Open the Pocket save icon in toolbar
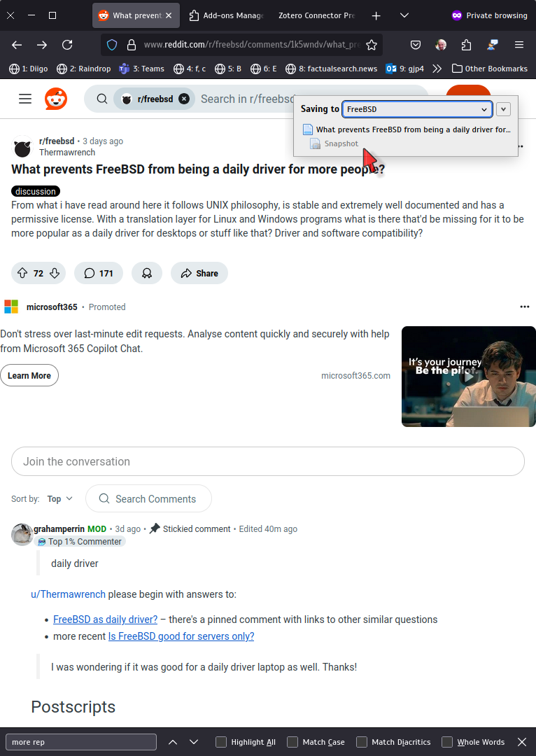This screenshot has width=536, height=756. point(416,45)
